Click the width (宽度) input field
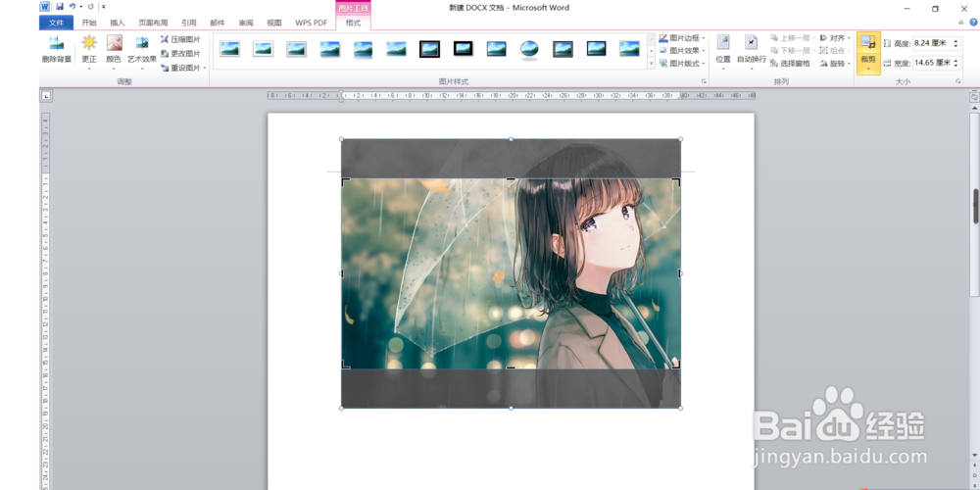980x490 pixels. click(x=931, y=63)
